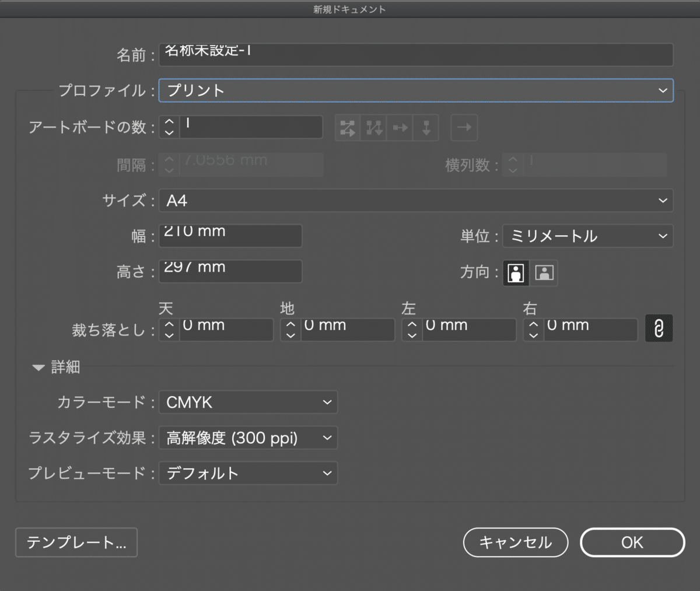The image size is (700, 591).
Task: Open the 単位 dropdown showing ミリメートル
Action: [587, 236]
